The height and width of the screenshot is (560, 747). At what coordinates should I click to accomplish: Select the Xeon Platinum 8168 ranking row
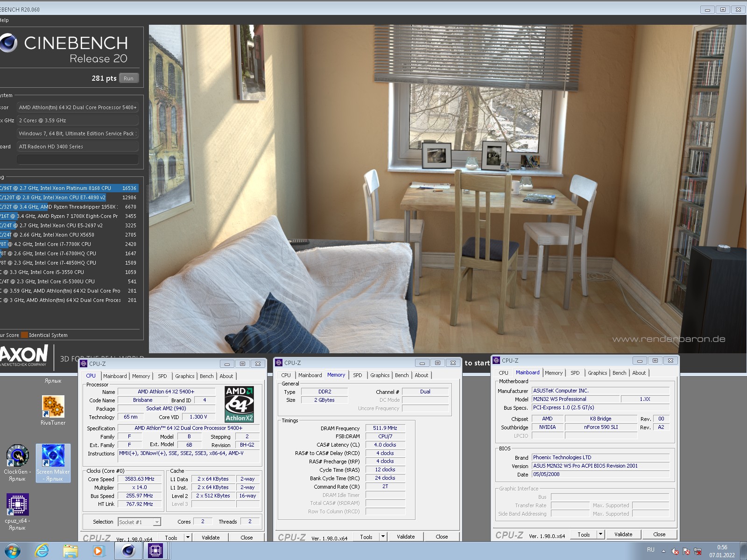69,188
